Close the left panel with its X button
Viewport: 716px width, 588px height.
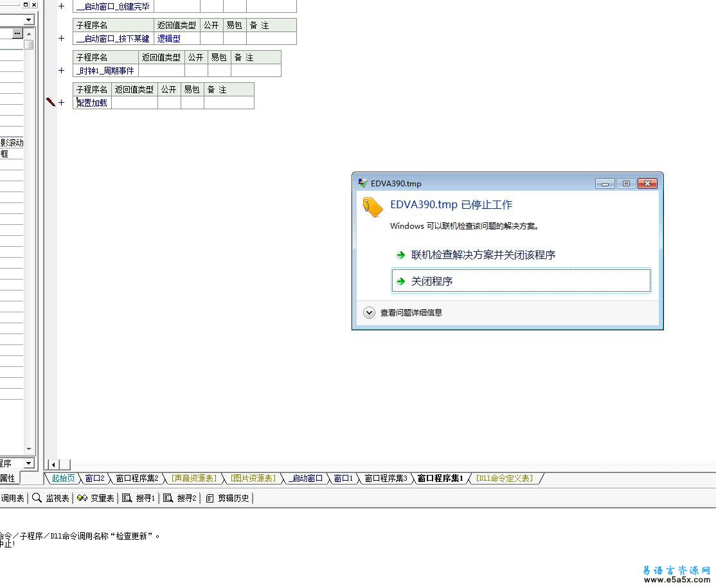(x=34, y=4)
